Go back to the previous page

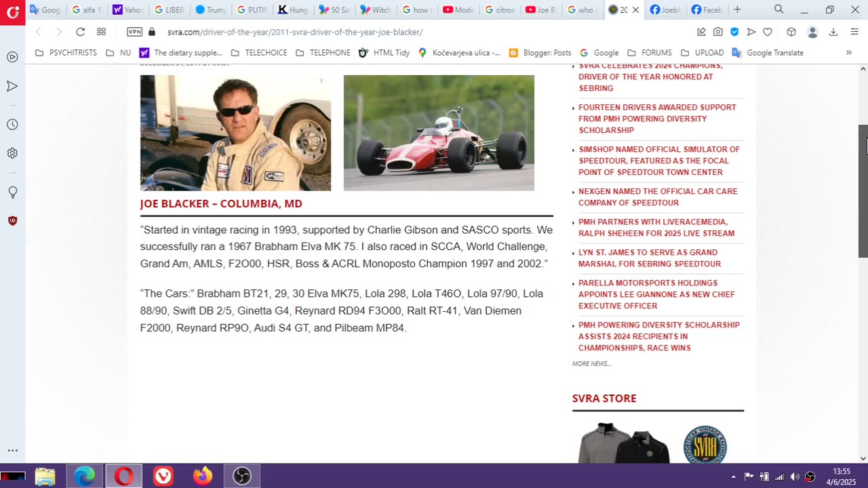tap(38, 32)
